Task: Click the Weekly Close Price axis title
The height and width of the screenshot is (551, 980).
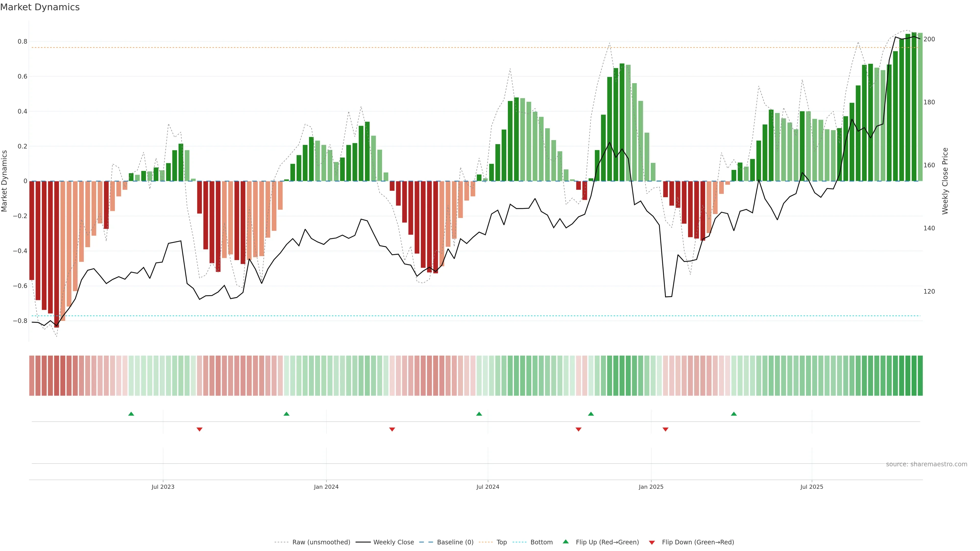Action: coord(945,181)
